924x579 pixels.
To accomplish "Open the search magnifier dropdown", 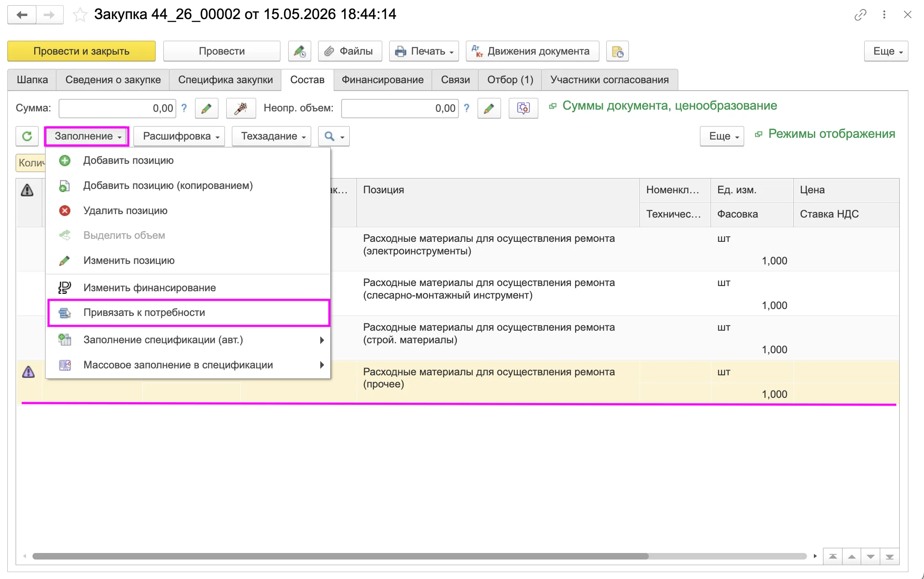I will [334, 136].
